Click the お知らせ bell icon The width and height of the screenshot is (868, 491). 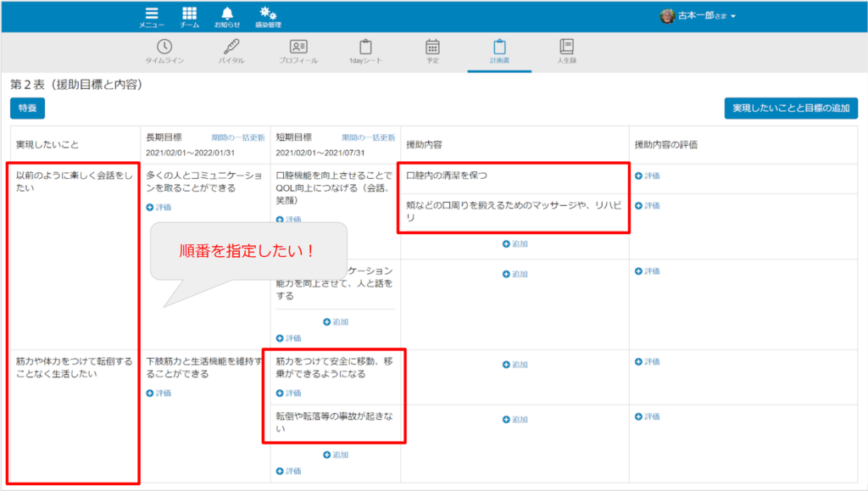tap(226, 17)
